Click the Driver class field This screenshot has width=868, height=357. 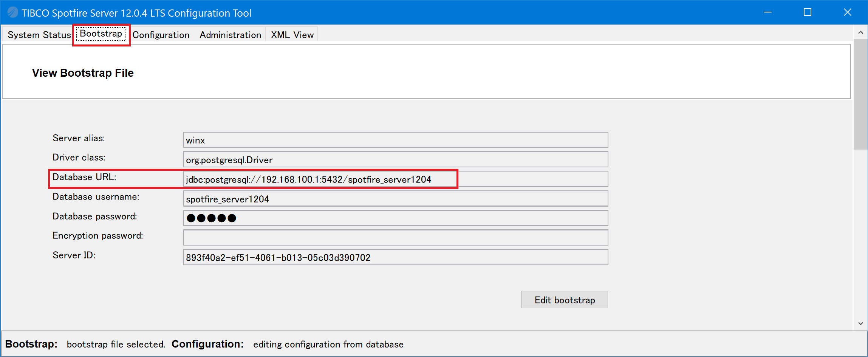coord(396,159)
